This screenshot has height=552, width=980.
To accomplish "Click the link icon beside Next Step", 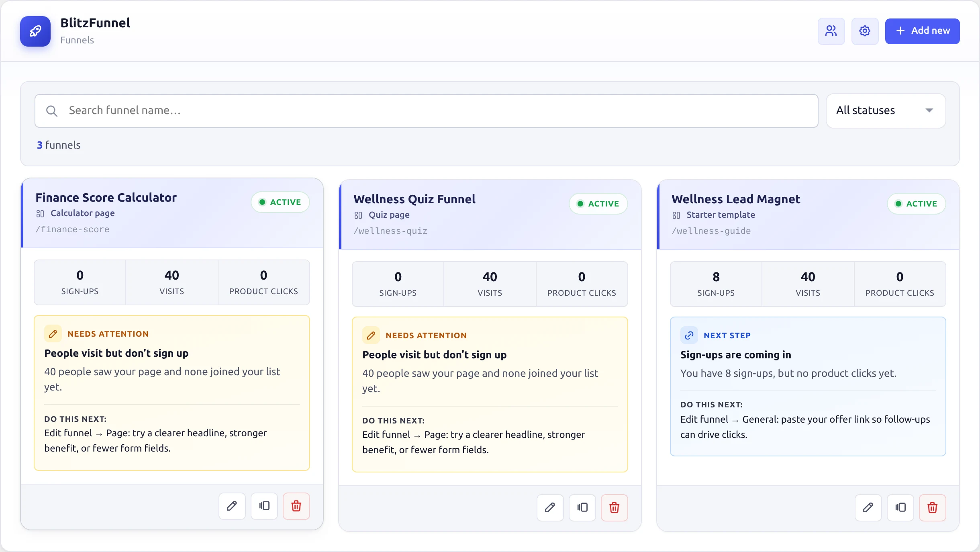I will pyautogui.click(x=689, y=335).
